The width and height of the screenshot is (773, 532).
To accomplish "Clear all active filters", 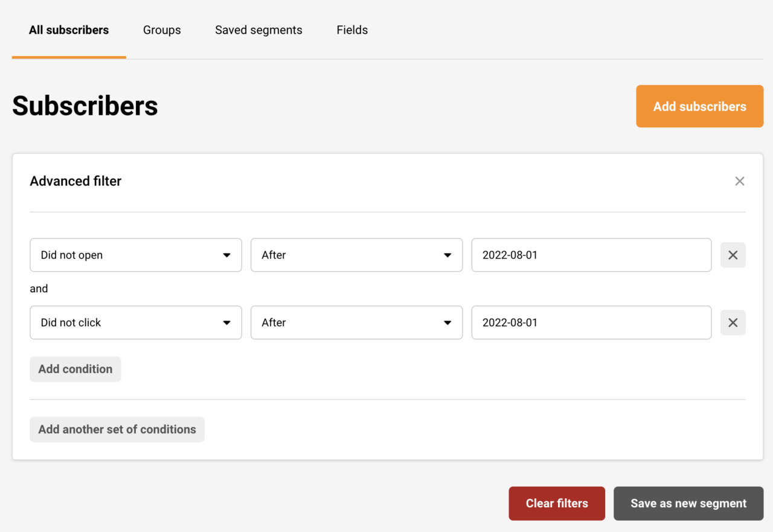I will click(x=556, y=503).
